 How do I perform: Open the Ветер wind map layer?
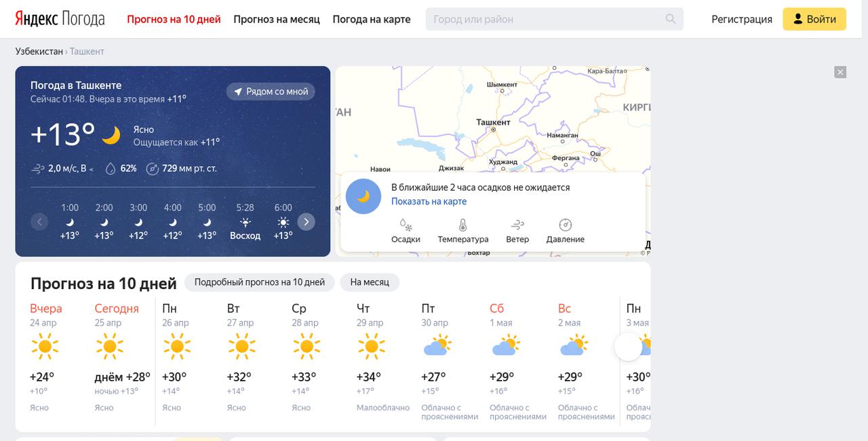click(517, 231)
